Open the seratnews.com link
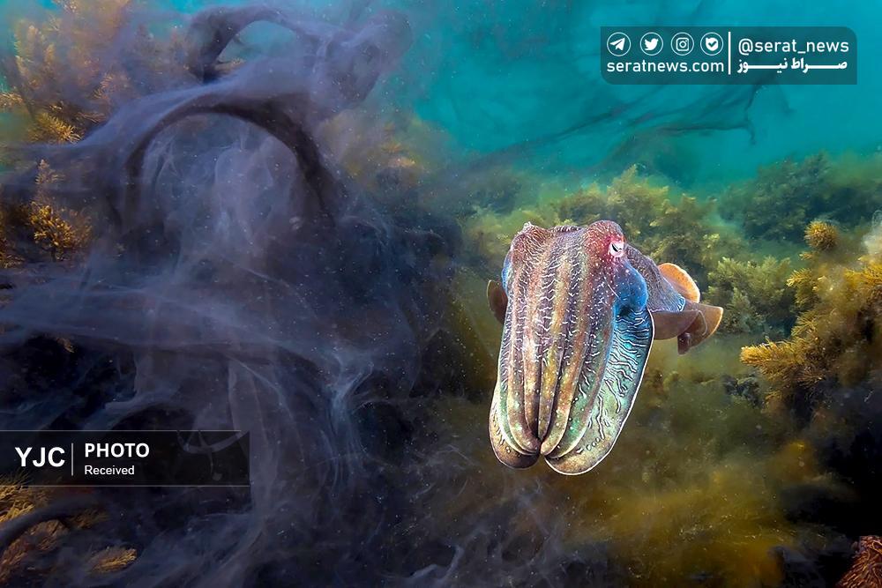Viewport: 882px width, 588px height. 665,67
